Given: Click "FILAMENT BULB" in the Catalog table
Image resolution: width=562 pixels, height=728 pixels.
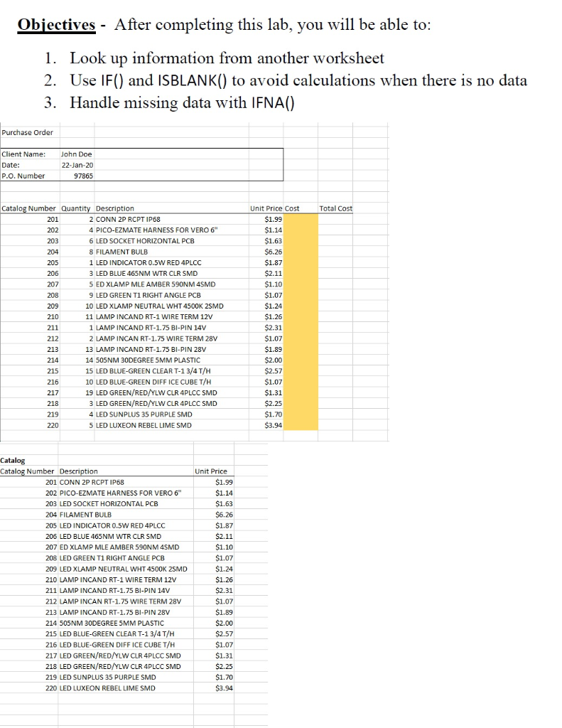Looking at the screenshot, I should [x=86, y=515].
